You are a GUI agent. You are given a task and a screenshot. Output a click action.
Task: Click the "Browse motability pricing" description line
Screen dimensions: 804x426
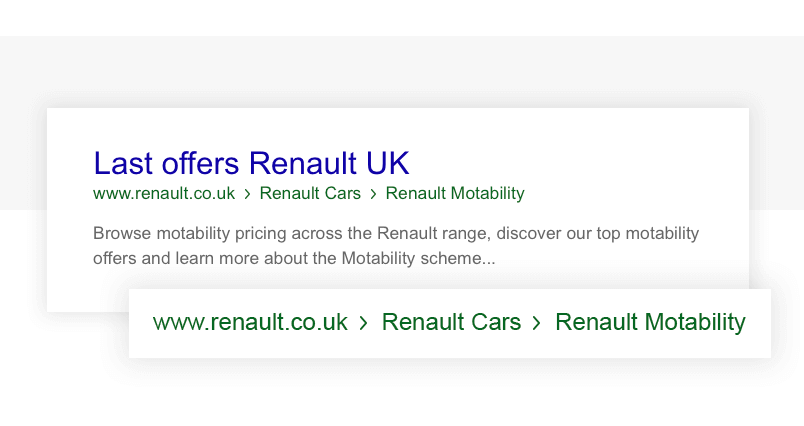coord(396,234)
